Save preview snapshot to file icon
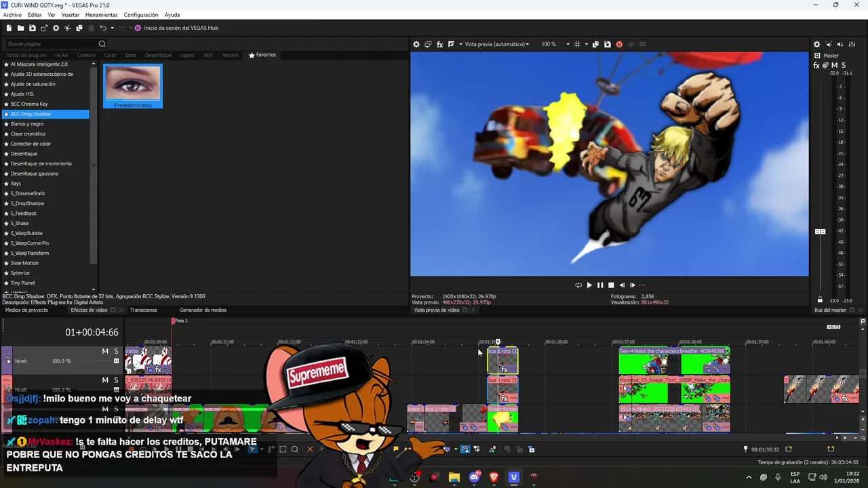 pyautogui.click(x=607, y=44)
